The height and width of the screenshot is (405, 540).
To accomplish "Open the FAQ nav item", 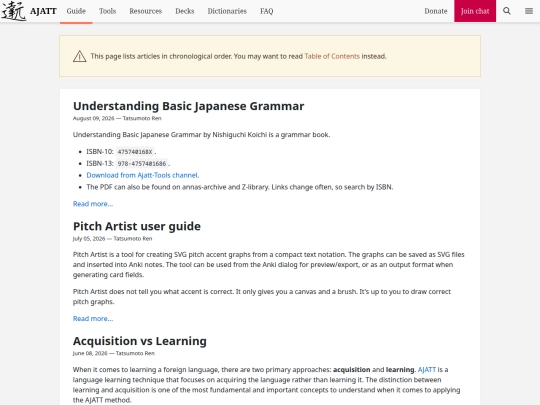I will 267,11.
